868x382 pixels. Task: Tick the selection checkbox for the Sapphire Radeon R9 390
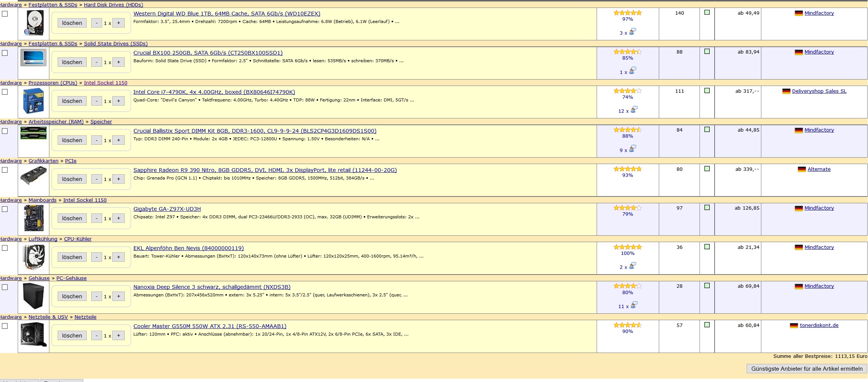point(5,170)
